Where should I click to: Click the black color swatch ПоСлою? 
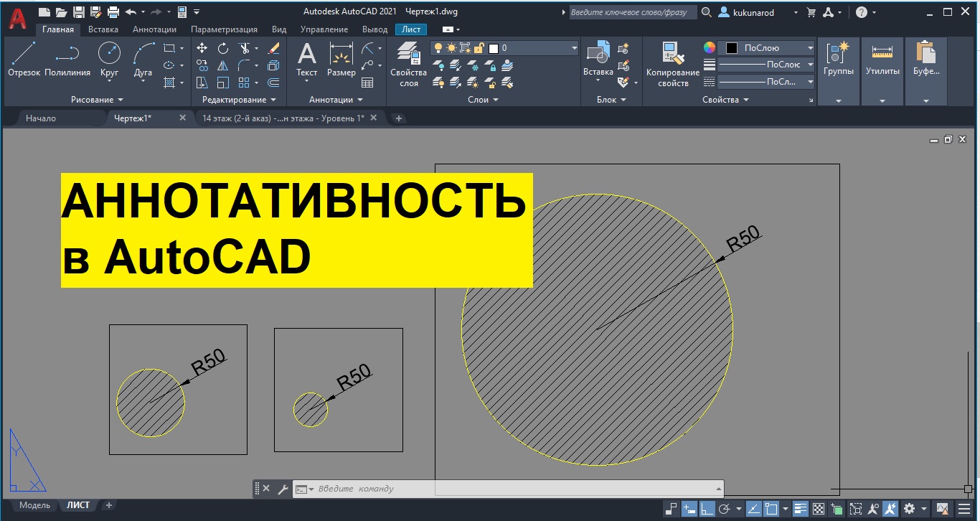point(731,48)
